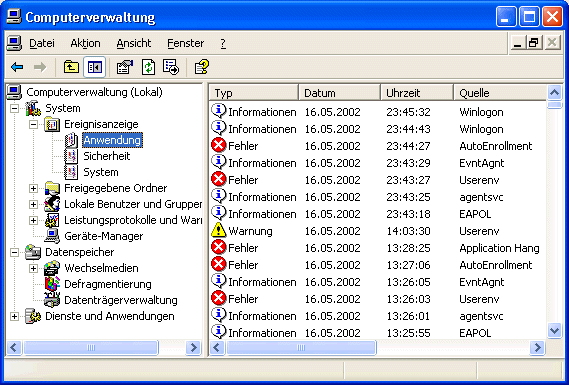Select the 13:26:01 agentsvc row
This screenshot has width=569, height=385.
point(377,316)
